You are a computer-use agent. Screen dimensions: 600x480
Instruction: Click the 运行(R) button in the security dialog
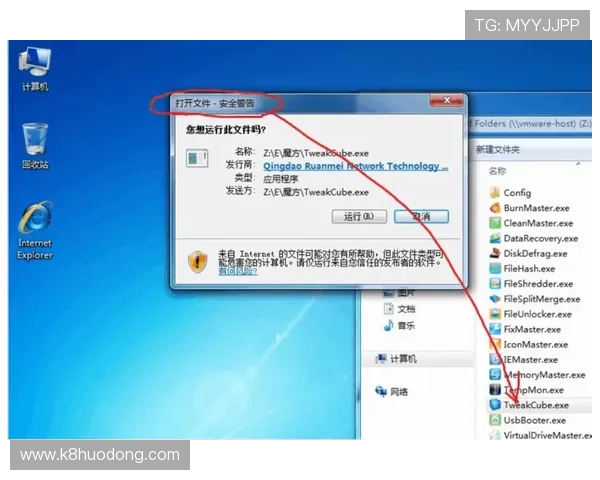coord(357,216)
